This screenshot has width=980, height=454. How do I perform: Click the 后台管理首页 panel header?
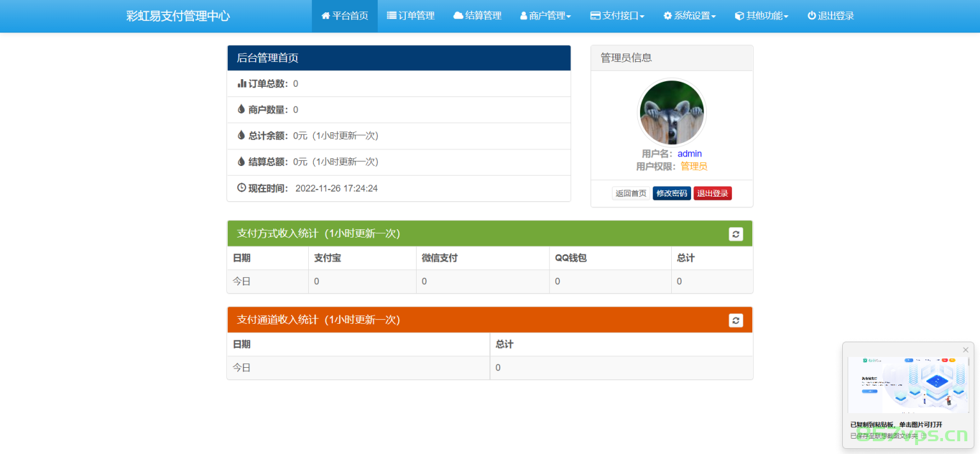pos(399,58)
